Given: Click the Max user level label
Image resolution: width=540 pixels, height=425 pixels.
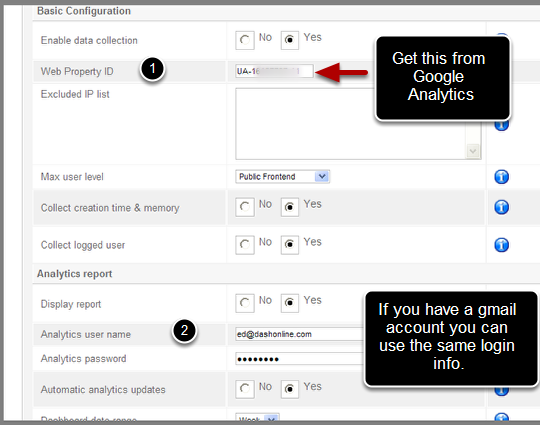Looking at the screenshot, I should click(x=72, y=177).
